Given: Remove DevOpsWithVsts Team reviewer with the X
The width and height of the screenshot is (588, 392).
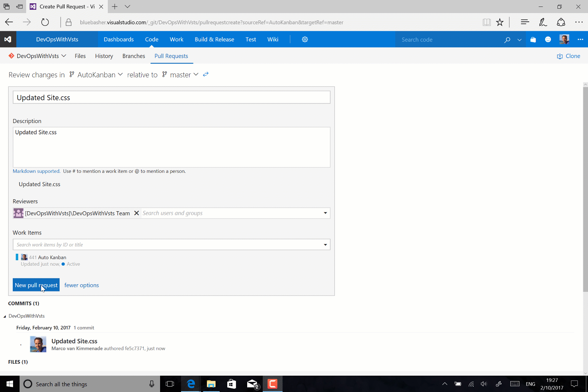Looking at the screenshot, I should 136,213.
